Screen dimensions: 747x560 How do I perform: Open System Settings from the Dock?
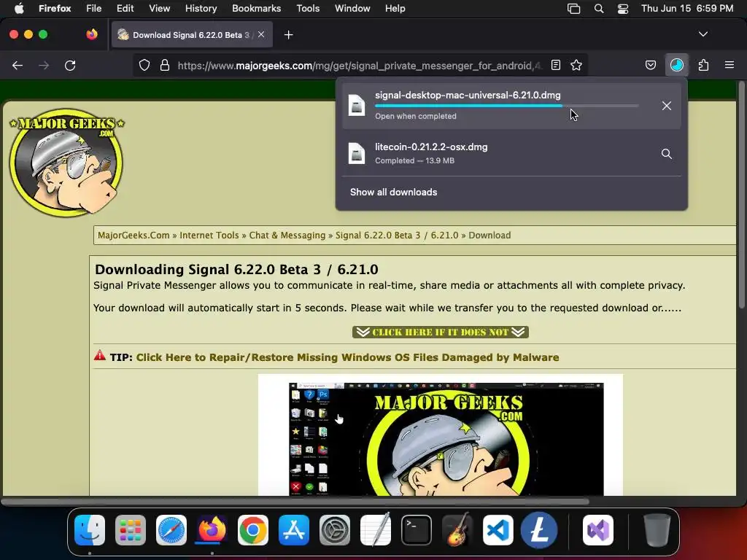coord(335,530)
